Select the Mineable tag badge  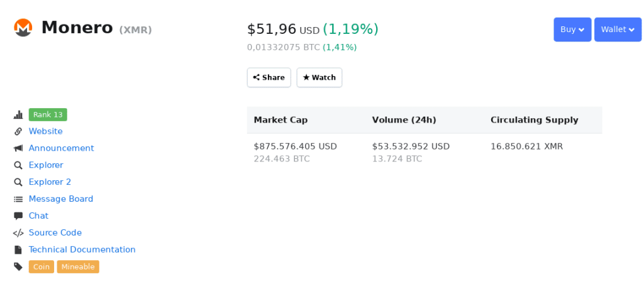tap(78, 267)
